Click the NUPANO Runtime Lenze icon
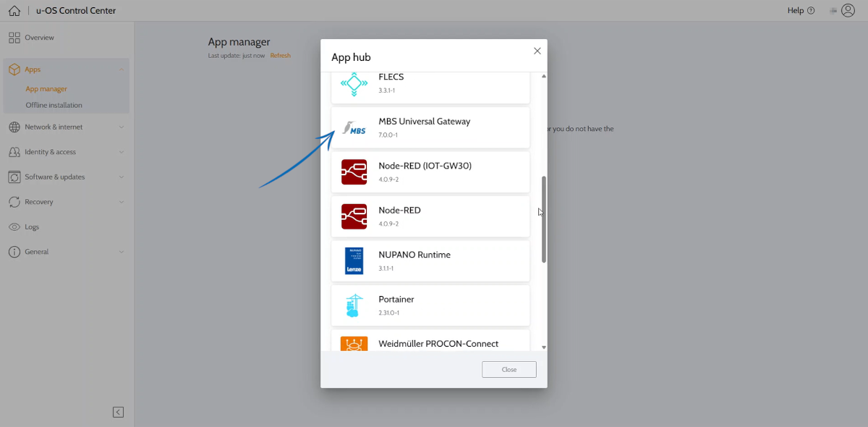The image size is (868, 427). (x=354, y=261)
